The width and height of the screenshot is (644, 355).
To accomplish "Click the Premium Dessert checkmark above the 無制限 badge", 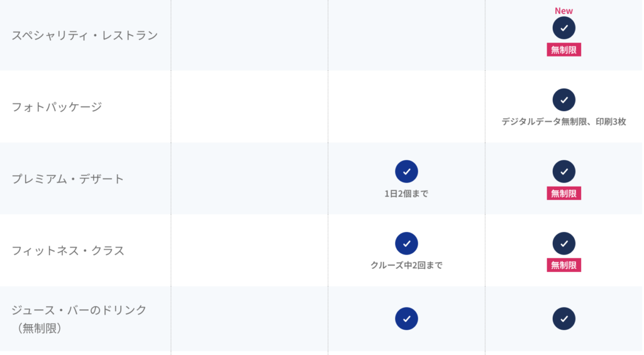I will [563, 172].
